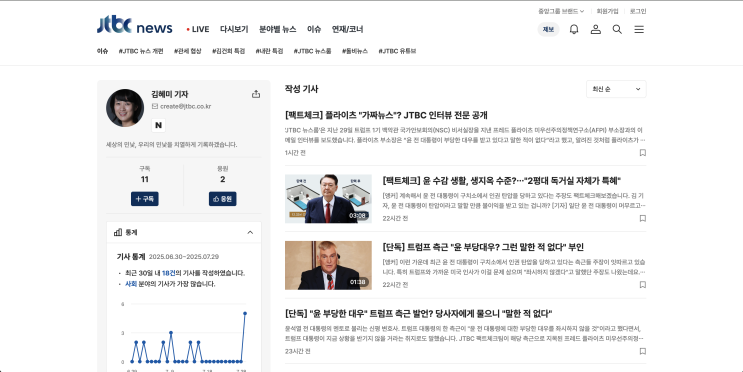
Task: Open the hamburger menu icon
Action: tap(639, 29)
